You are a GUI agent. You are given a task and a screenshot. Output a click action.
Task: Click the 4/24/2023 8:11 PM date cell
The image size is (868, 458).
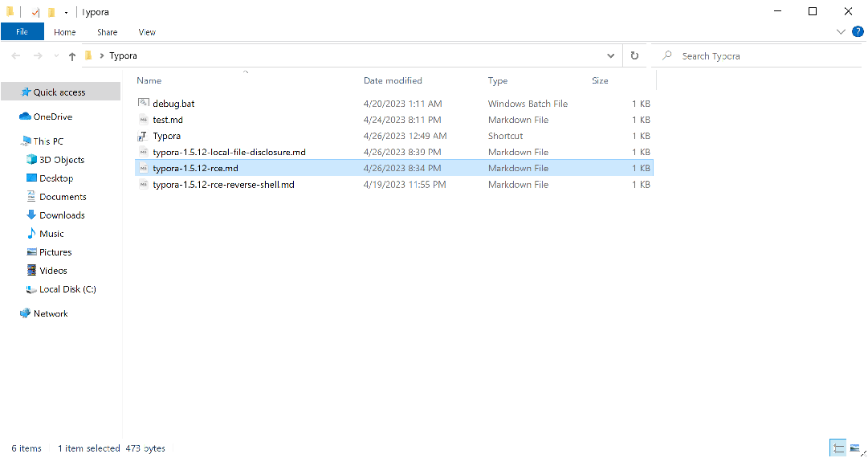[402, 120]
